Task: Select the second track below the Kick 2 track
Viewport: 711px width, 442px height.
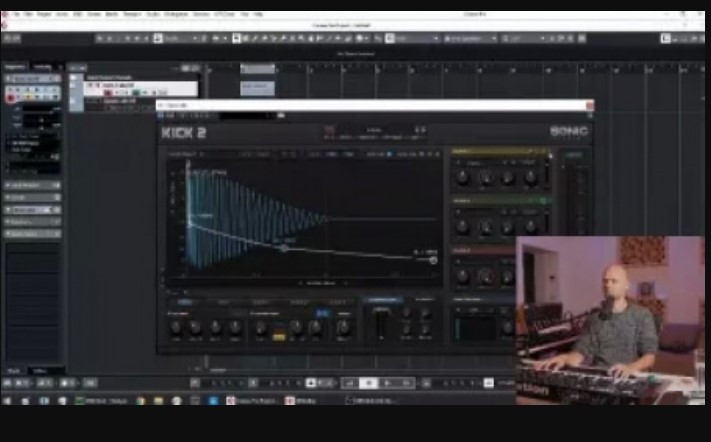Action: tap(122, 104)
